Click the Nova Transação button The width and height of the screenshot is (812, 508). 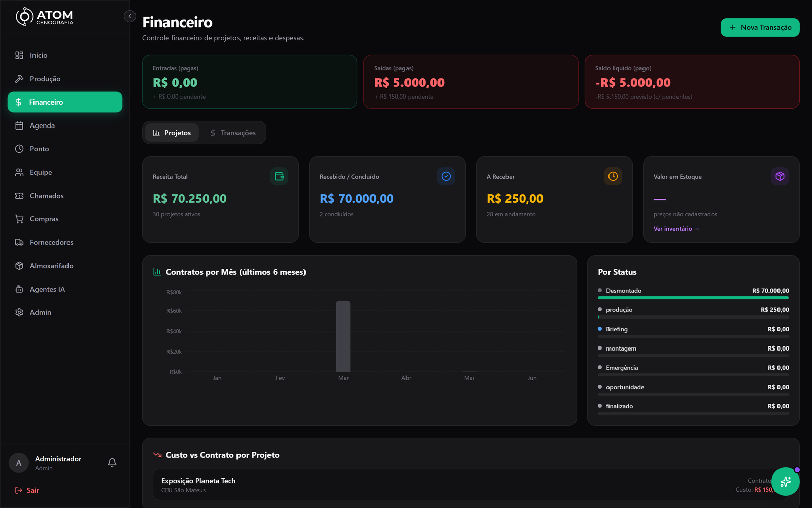tap(760, 27)
